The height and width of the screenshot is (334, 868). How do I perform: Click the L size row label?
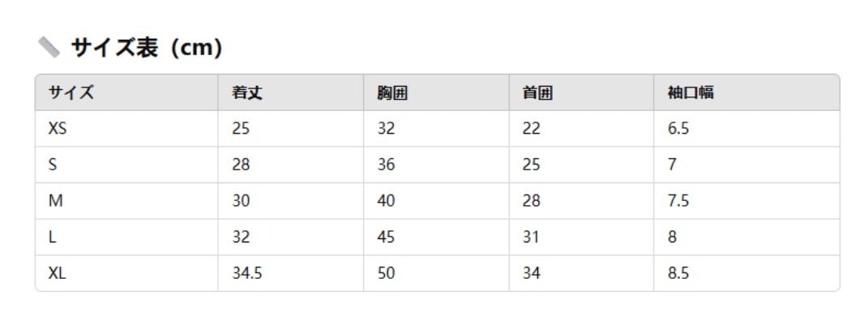(x=53, y=238)
